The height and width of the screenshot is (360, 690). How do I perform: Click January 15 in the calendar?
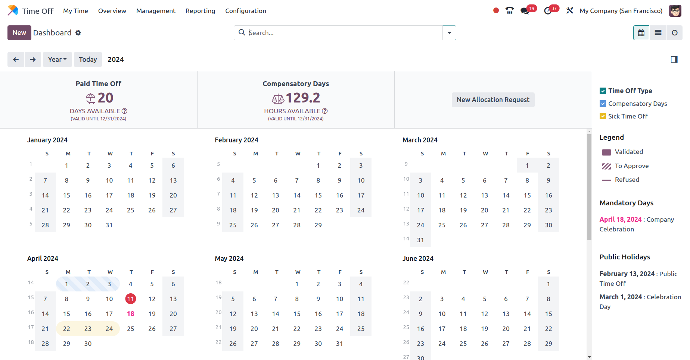tap(66, 195)
